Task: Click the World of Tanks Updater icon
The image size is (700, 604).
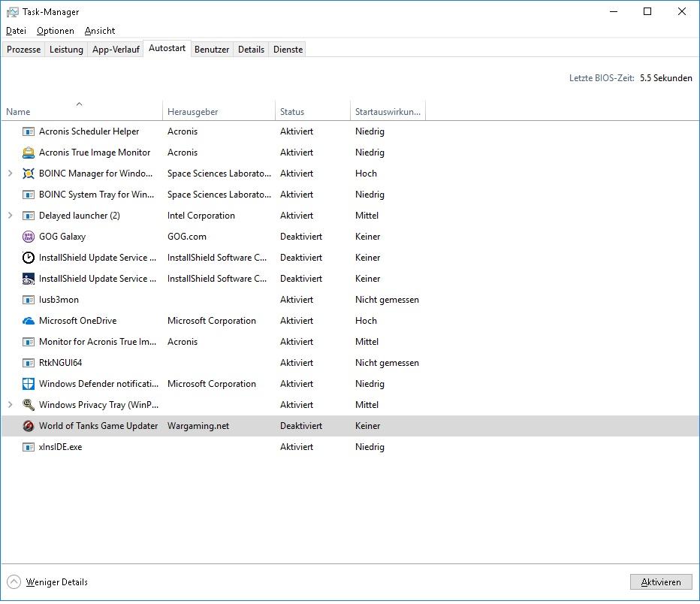Action: (28, 426)
